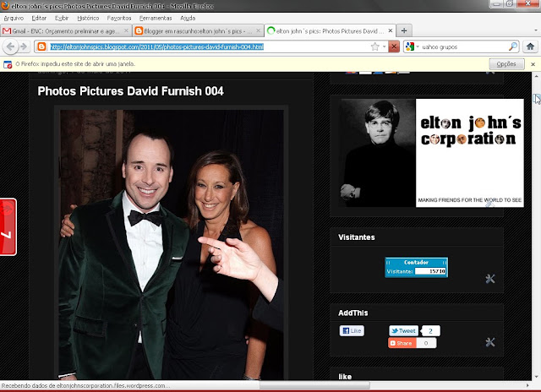This screenshot has width=541, height=392.
Task: Open the popup-blocker icon in notification bar
Action: point(8,64)
